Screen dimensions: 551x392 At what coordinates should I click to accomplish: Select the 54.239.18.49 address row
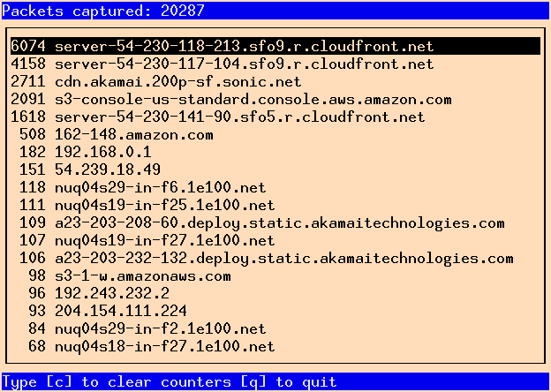point(275,170)
